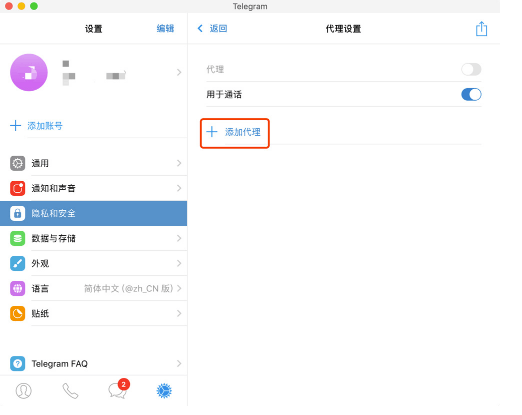The width and height of the screenshot is (522, 415).
Task: Open Telegram FAQ row chevron
Action: (x=179, y=363)
